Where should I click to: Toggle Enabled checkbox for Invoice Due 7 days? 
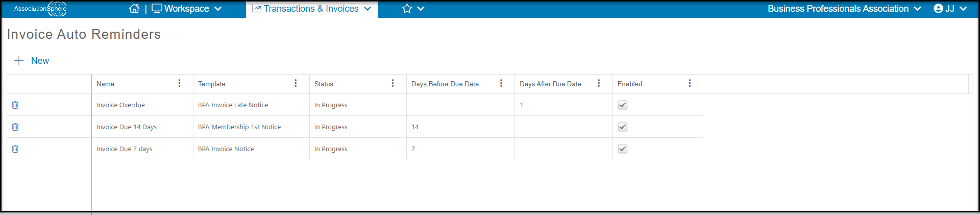click(x=623, y=149)
